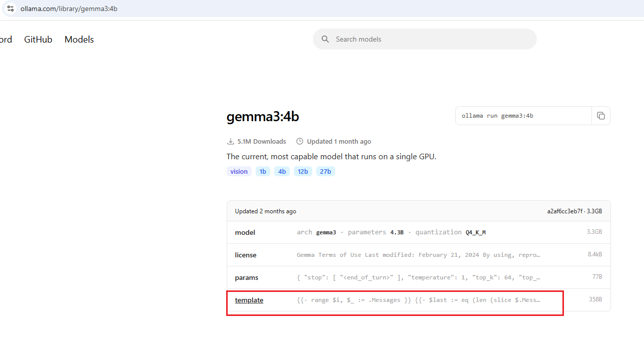Click the model description sentence
Image resolution: width=644 pixels, height=347 pixels.
(331, 157)
